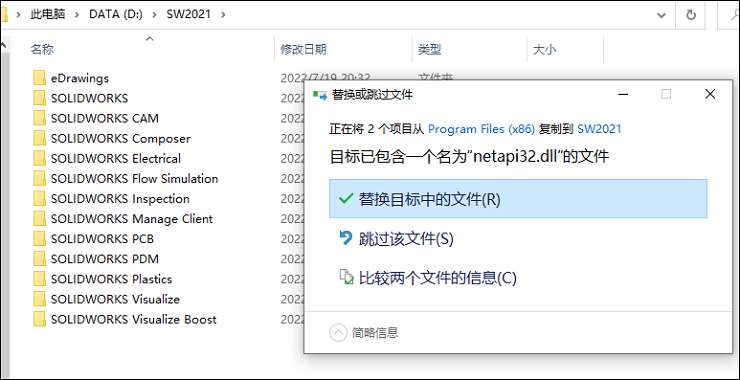Click the navigation pane scroll up arrow
Viewport: 740px width, 380px height.
[3, 46]
